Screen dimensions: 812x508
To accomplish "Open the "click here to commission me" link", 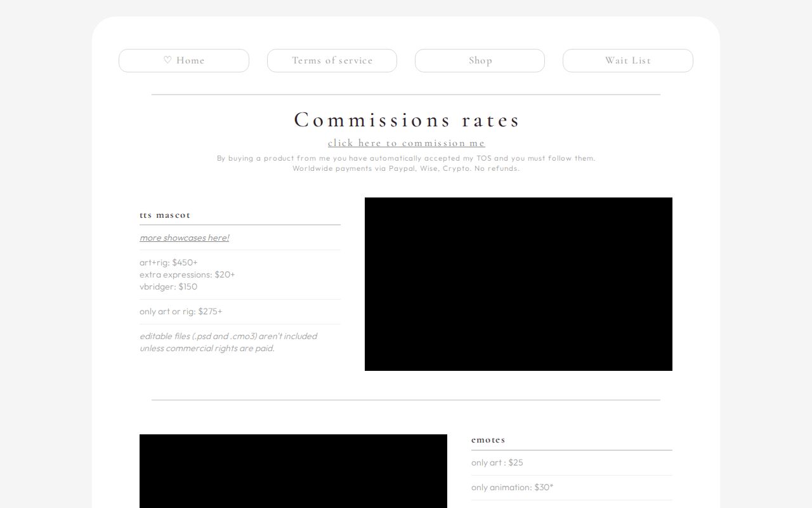I will [407, 143].
